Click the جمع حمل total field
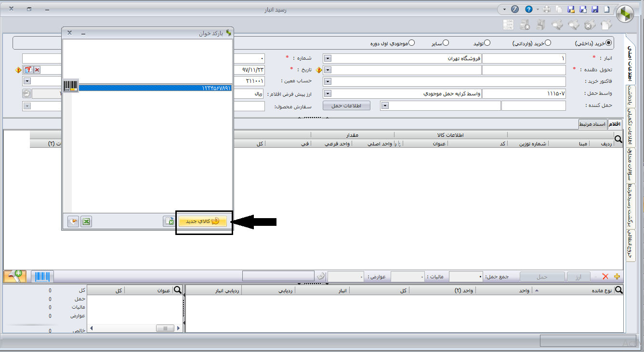This screenshot has width=644, height=352. [466, 277]
